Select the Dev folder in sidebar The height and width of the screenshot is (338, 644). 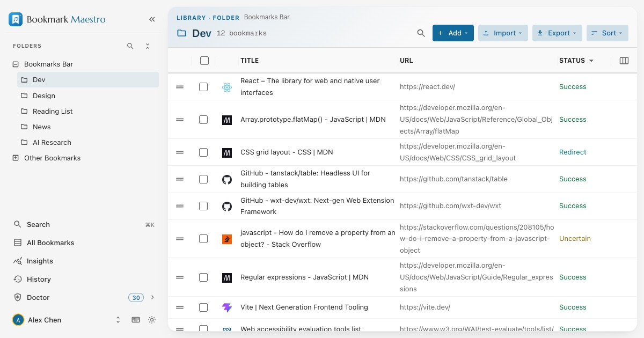tap(88, 79)
